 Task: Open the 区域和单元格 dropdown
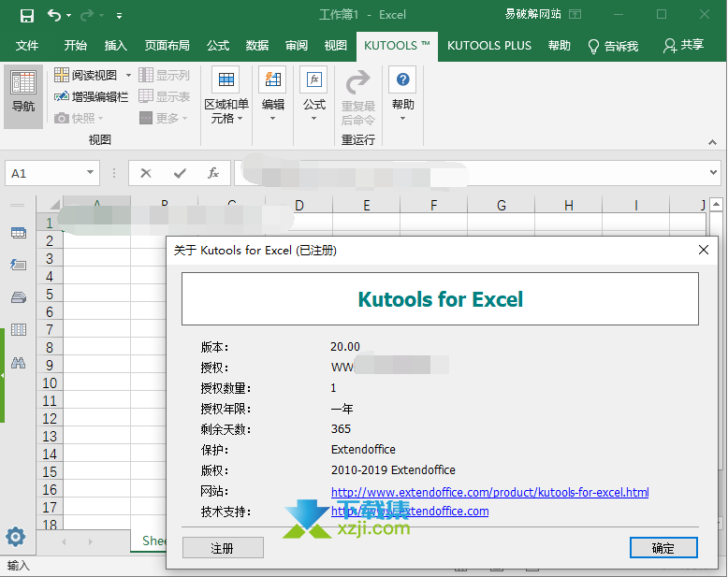point(226,96)
